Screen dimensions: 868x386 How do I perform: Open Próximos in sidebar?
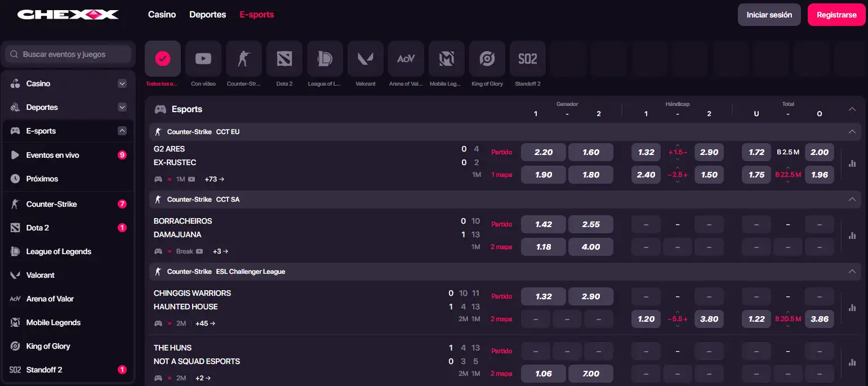(x=68, y=179)
